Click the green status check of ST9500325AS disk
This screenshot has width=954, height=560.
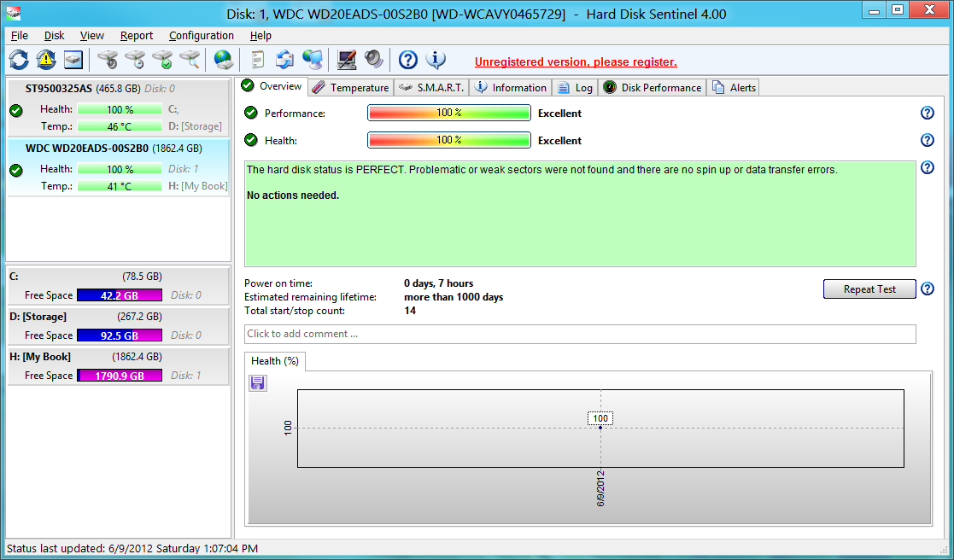[x=16, y=111]
